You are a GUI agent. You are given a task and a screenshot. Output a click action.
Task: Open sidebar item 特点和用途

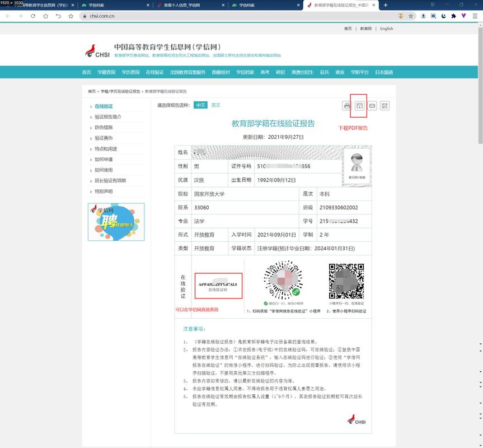tap(106, 149)
